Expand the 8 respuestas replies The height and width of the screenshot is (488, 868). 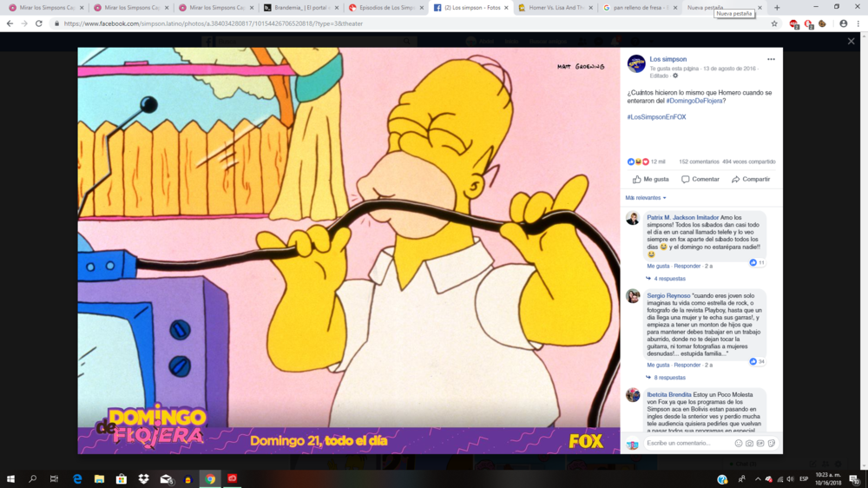(x=668, y=378)
